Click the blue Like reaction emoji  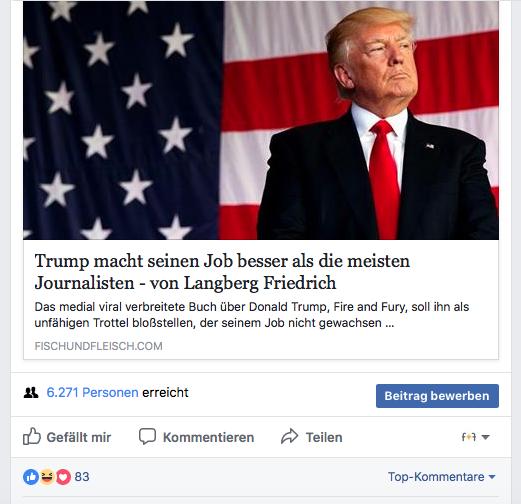pos(31,477)
